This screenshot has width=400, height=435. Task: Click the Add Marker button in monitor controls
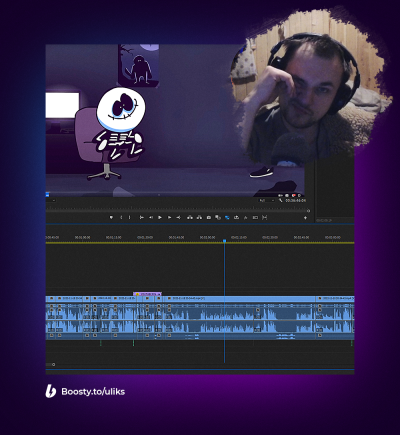click(111, 217)
